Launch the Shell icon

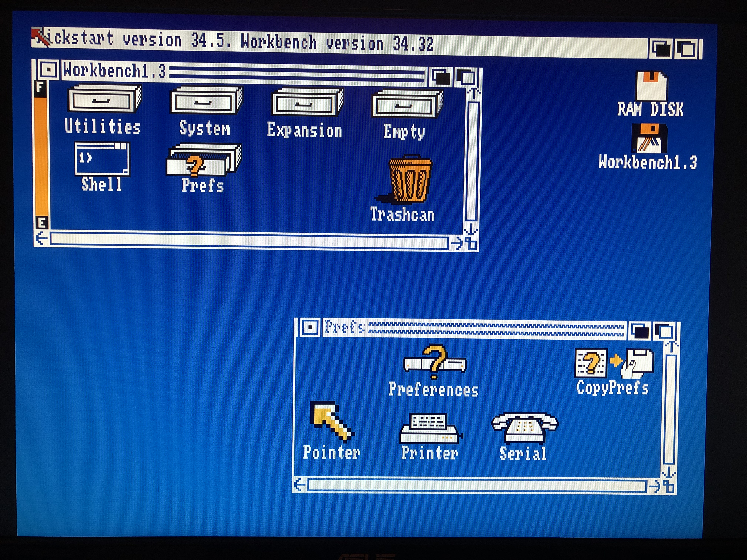tap(102, 159)
